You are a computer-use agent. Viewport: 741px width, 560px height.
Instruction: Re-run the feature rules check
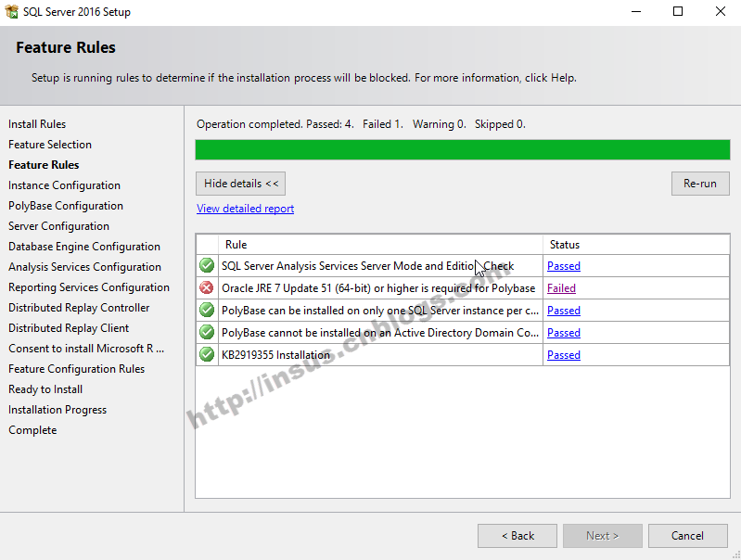(700, 184)
